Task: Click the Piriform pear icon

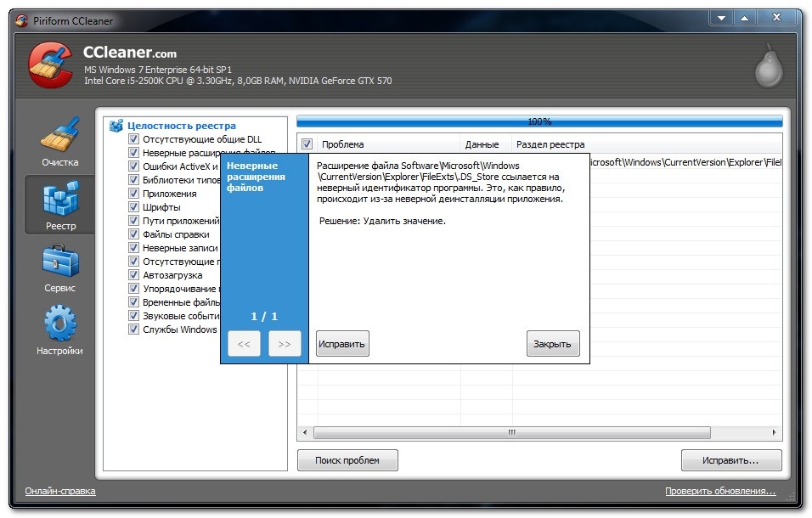Action: (x=769, y=68)
